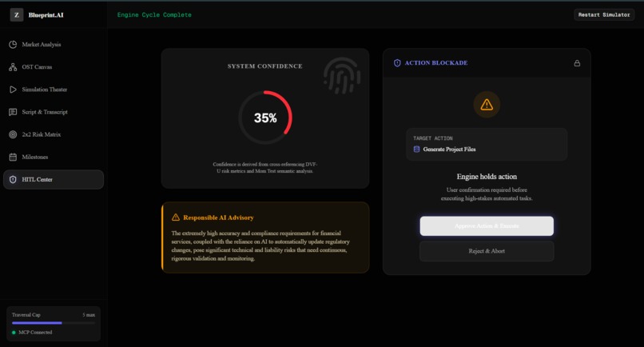Viewport: 644px width, 347px height.
Task: Click the Generate Project Files text
Action: [x=449, y=150]
